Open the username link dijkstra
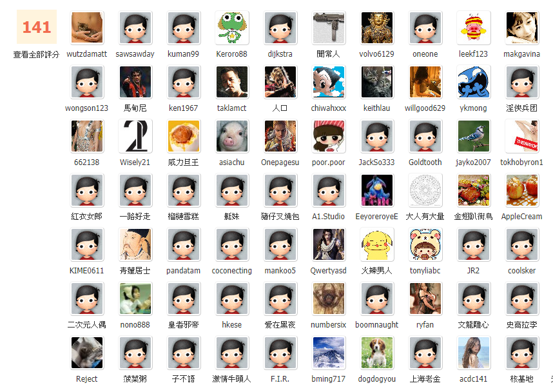The image size is (553, 392). click(280, 54)
